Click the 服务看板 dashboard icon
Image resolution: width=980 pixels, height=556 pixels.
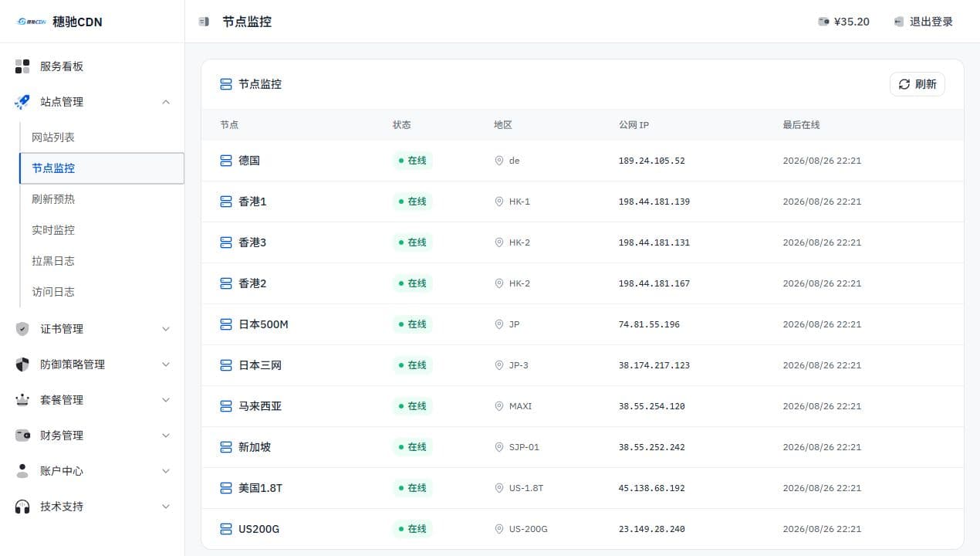coord(22,66)
